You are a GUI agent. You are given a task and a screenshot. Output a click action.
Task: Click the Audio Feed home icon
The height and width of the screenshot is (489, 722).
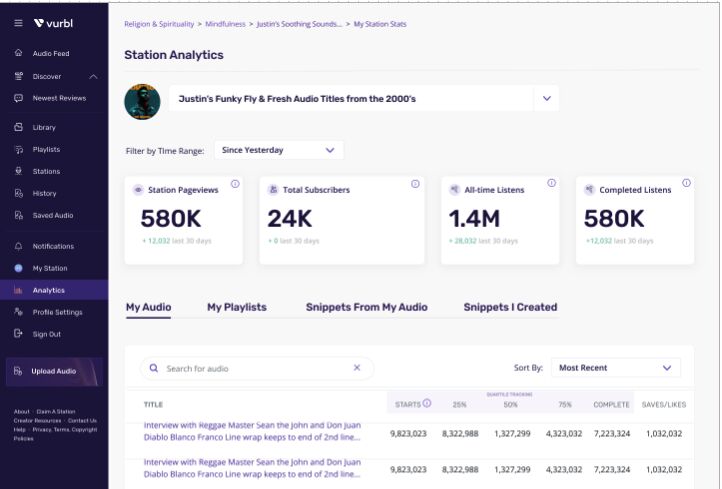pyautogui.click(x=18, y=53)
